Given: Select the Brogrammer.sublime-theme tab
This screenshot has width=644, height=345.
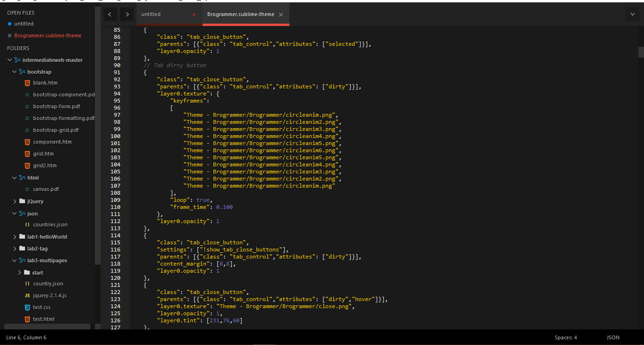Looking at the screenshot, I should click(x=241, y=14).
